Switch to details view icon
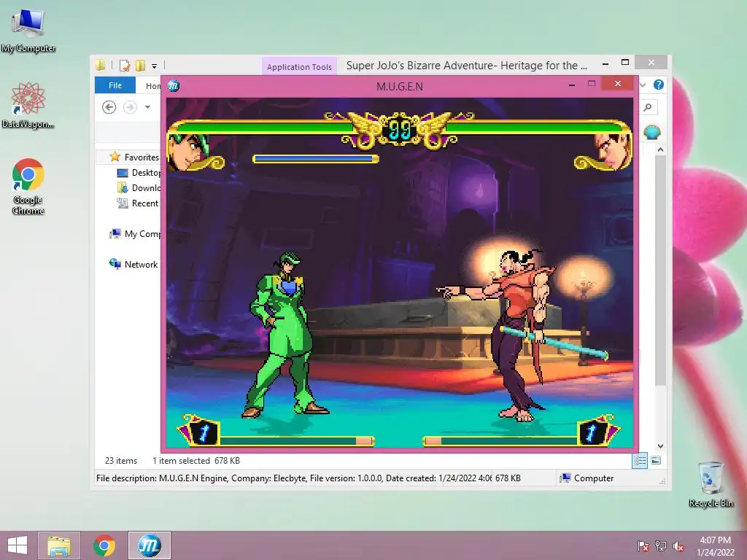The width and height of the screenshot is (747, 560). 640,460
